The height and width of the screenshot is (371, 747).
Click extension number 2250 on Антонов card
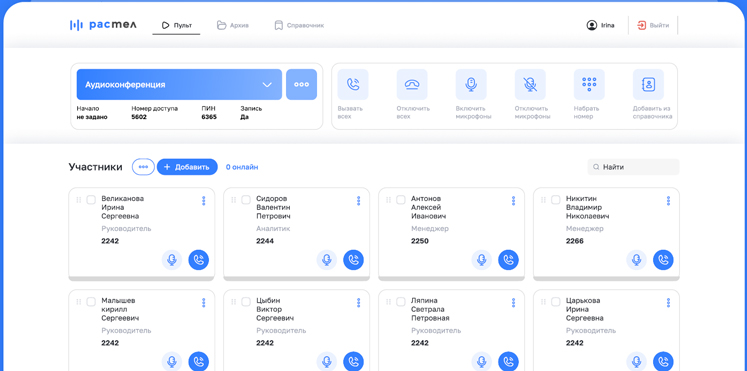point(420,241)
